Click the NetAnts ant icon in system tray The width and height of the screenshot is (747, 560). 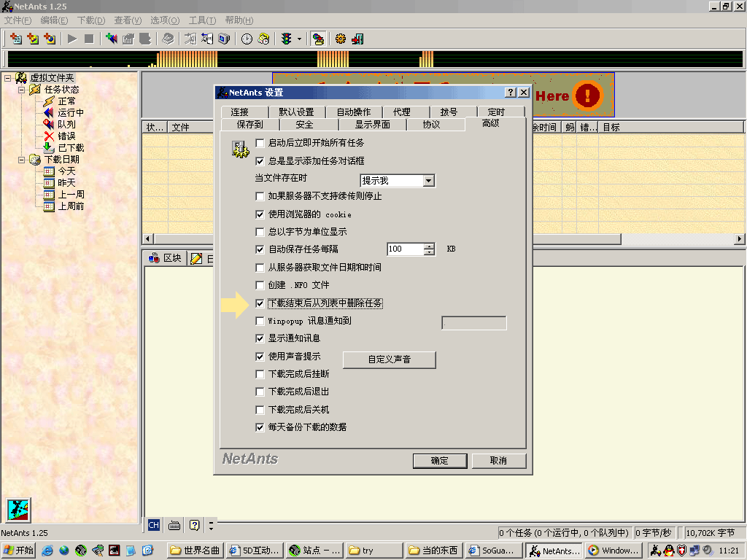pyautogui.click(x=656, y=551)
